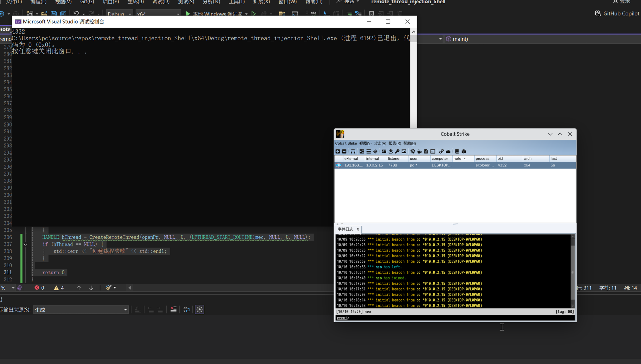The width and height of the screenshot is (641, 364).
Task: Click the coffee cup Java applet icon
Action: coord(419,151)
